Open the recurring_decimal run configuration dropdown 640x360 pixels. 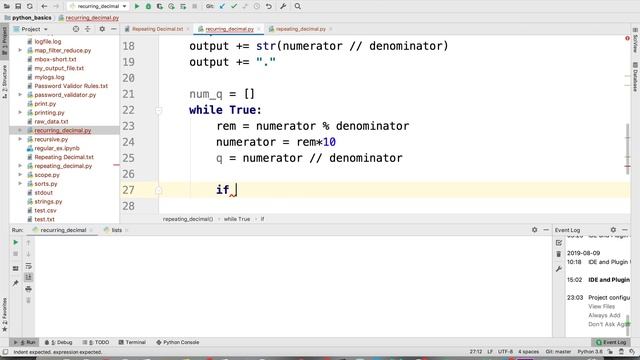pos(98,6)
